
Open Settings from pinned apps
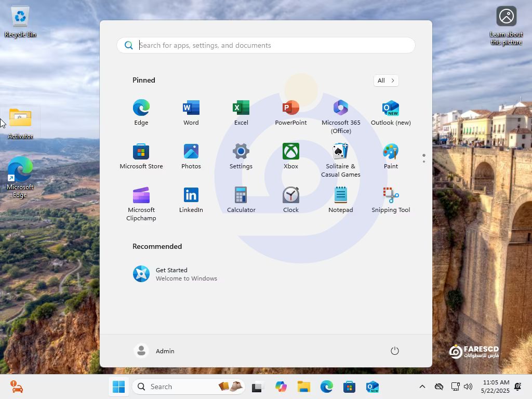241,156
